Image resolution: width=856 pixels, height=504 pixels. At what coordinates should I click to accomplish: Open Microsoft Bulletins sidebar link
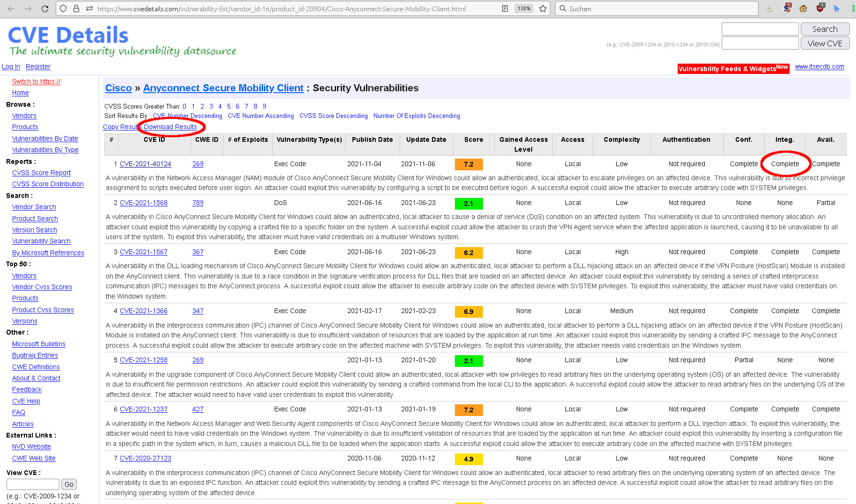[x=38, y=344]
